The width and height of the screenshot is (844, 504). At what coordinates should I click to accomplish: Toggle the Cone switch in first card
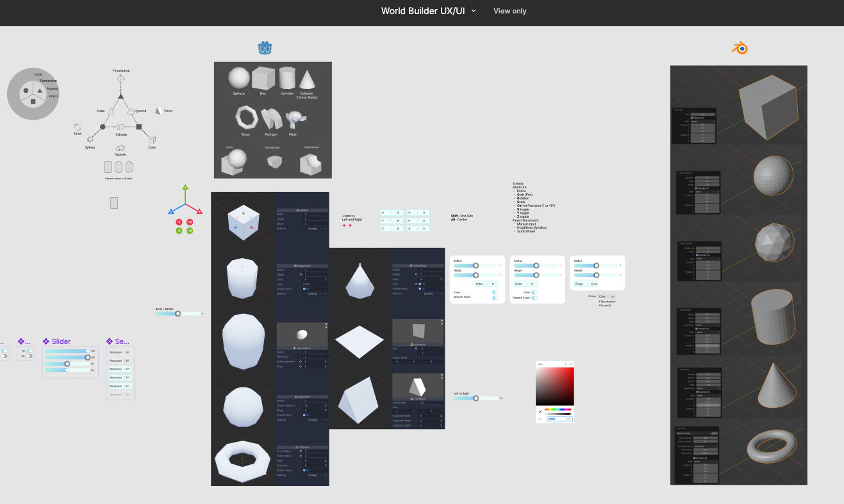coord(495,292)
